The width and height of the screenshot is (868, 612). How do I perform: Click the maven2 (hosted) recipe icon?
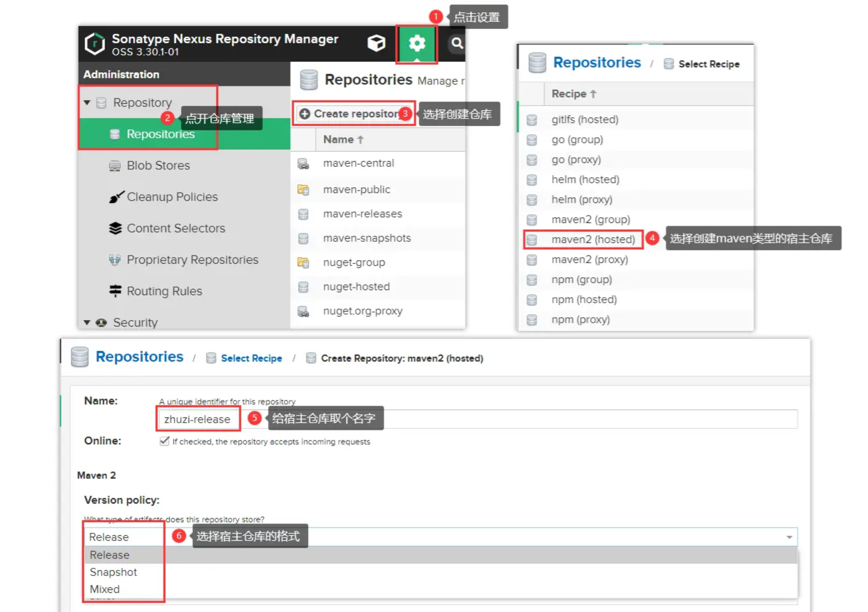pyautogui.click(x=532, y=240)
